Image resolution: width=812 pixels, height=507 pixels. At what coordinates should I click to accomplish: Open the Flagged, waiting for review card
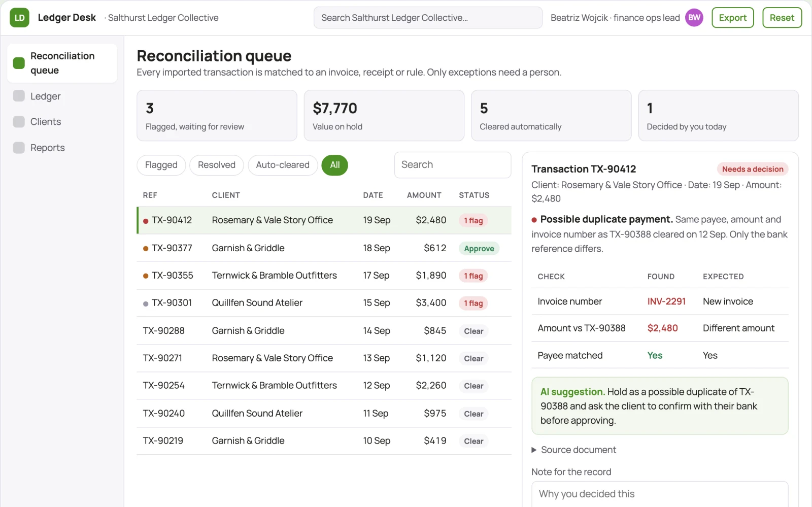coord(217,116)
